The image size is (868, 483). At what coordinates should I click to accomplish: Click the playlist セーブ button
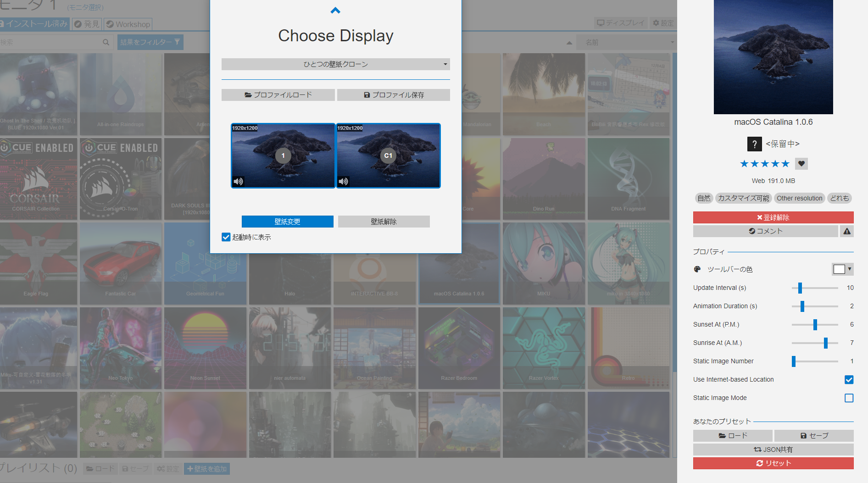pyautogui.click(x=135, y=469)
